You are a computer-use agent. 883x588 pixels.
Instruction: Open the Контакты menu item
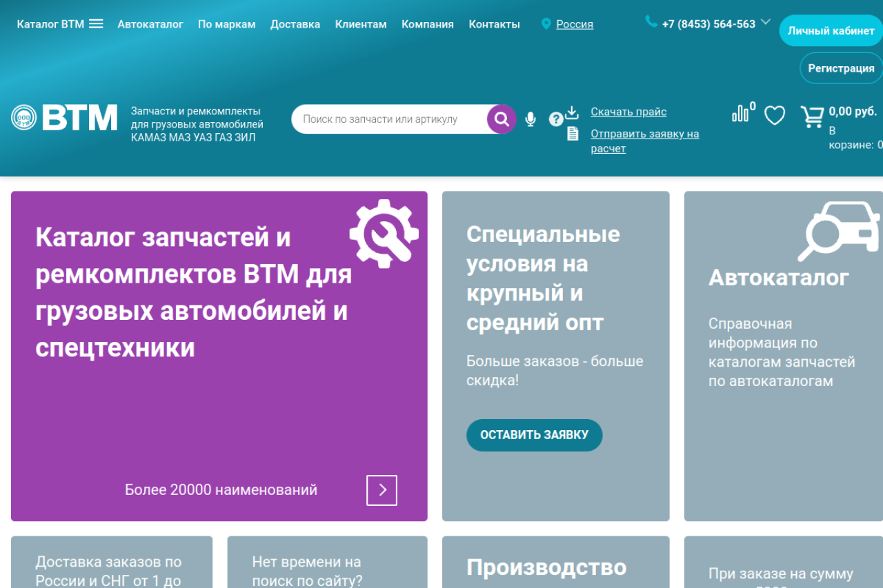(x=494, y=24)
